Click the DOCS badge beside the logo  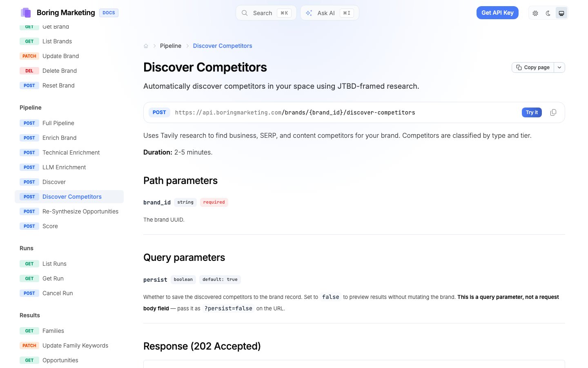(109, 13)
